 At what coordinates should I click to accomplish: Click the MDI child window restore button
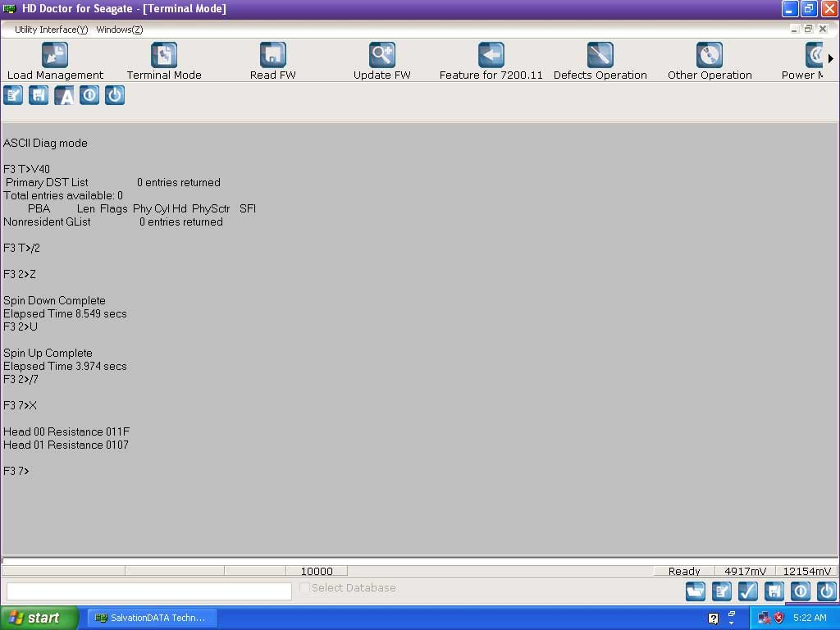(x=808, y=29)
